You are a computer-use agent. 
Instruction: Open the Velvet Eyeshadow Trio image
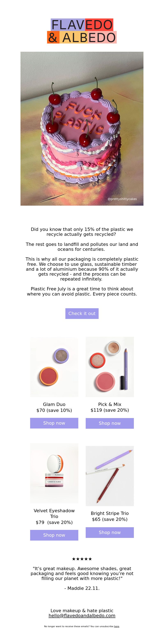pos(54,473)
